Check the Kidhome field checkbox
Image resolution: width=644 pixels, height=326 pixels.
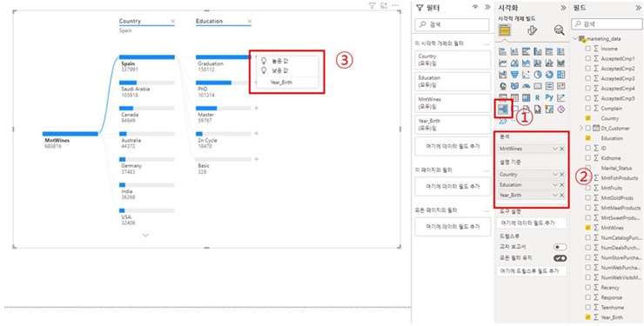(x=587, y=158)
